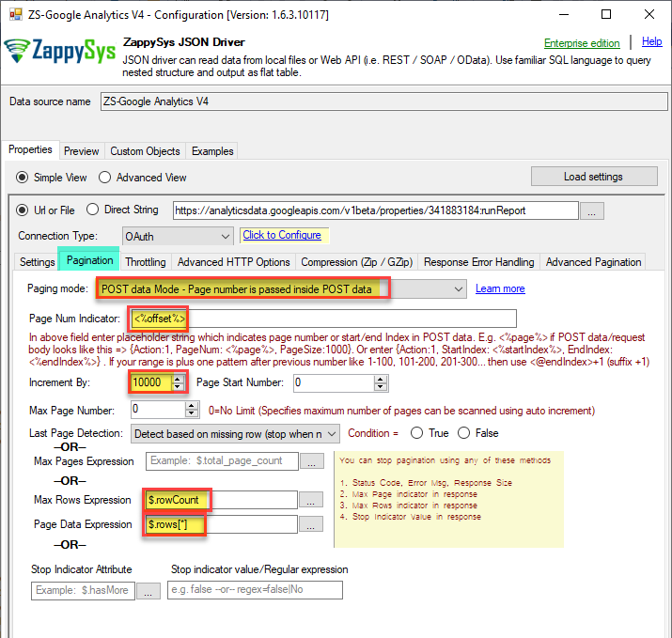672x638 pixels.
Task: Open the Throttling sub-tab
Action: pyautogui.click(x=146, y=262)
